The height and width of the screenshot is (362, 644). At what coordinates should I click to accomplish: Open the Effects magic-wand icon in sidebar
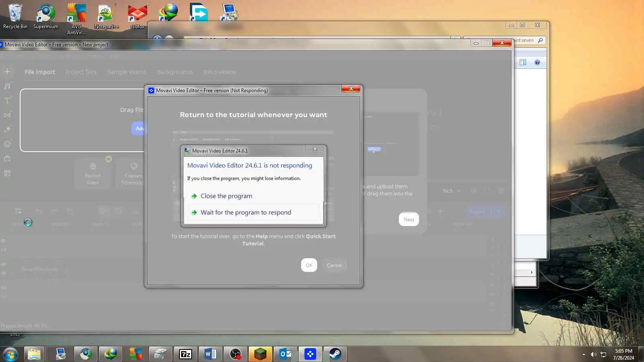point(7,129)
